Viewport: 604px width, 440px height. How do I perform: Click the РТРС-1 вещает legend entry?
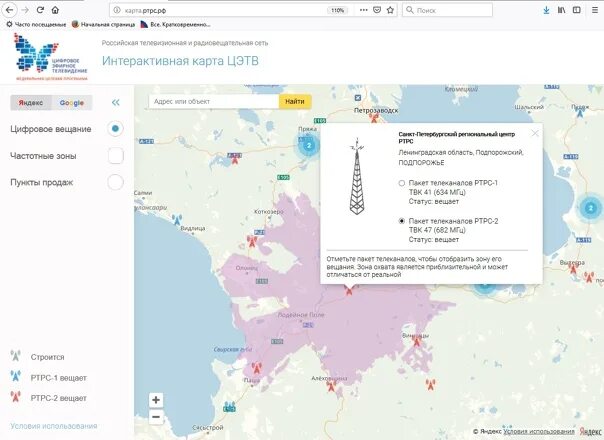tap(49, 378)
